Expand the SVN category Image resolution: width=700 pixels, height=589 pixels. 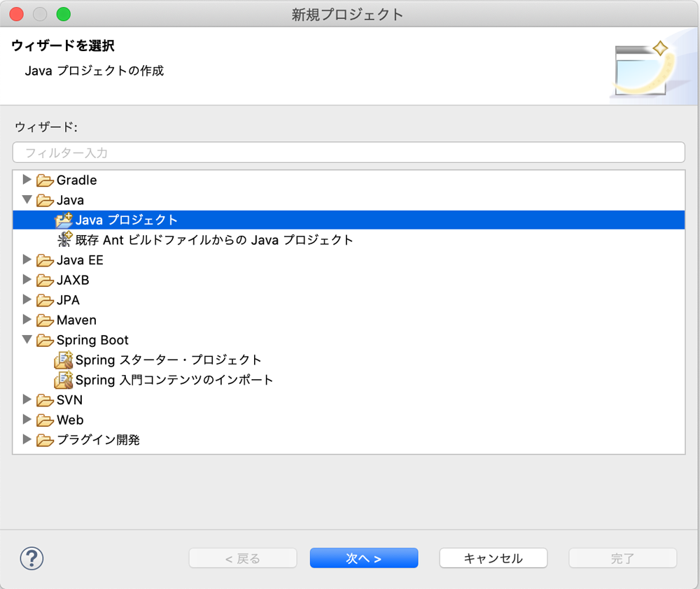[x=27, y=399]
